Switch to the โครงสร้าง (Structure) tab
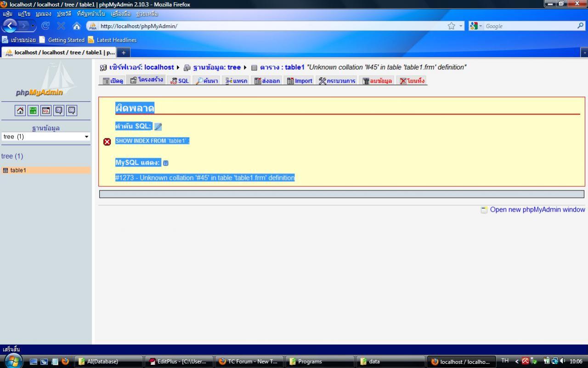Viewport: 588px width, 368px height. pyautogui.click(x=147, y=80)
